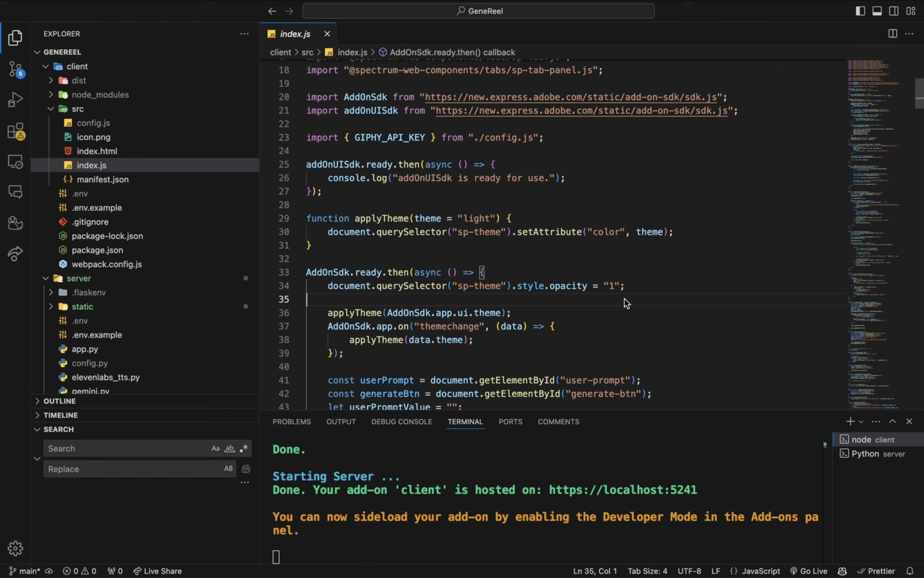Open the Extensions view icon
The image size is (924, 578).
[15, 131]
